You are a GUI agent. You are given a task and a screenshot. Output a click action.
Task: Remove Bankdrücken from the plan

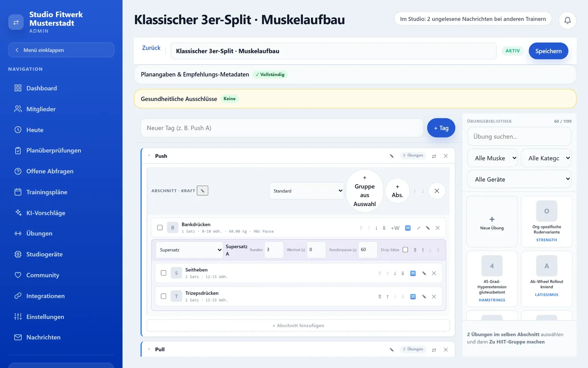point(438,228)
